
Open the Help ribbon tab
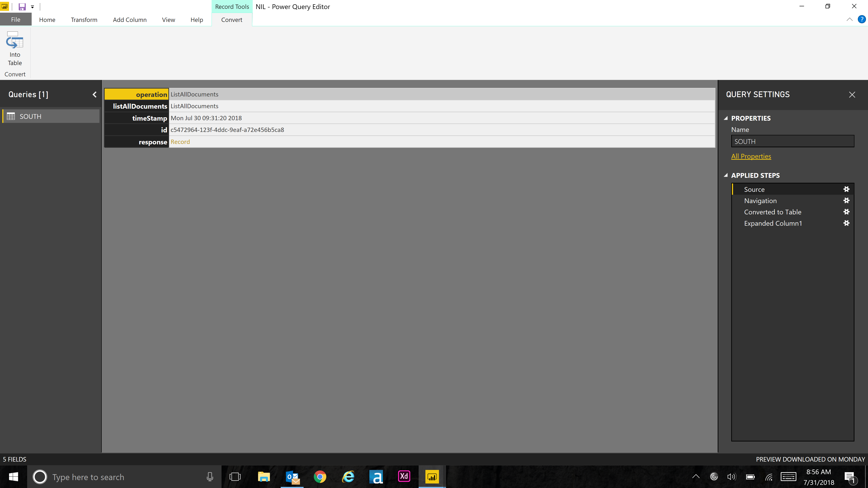(197, 19)
